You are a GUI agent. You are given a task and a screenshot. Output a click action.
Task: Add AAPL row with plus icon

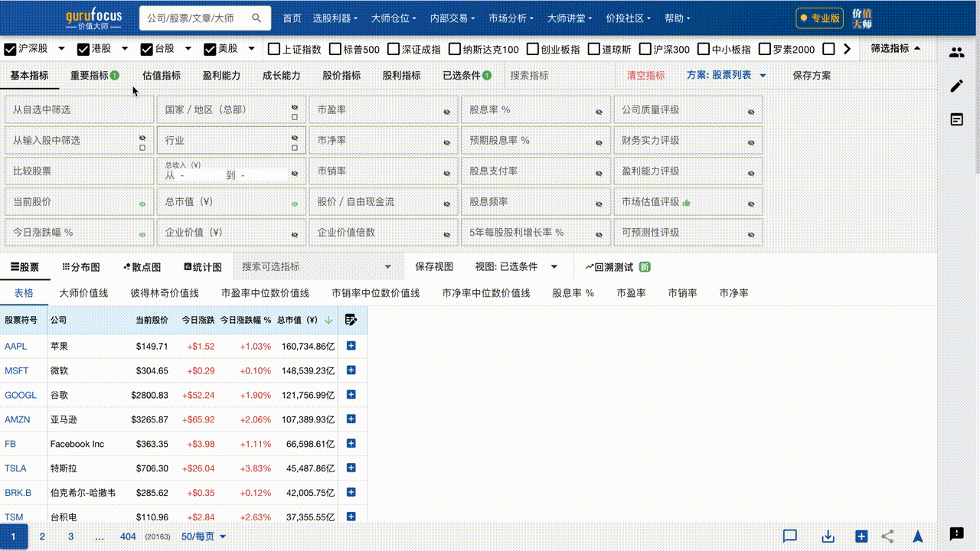tap(351, 346)
